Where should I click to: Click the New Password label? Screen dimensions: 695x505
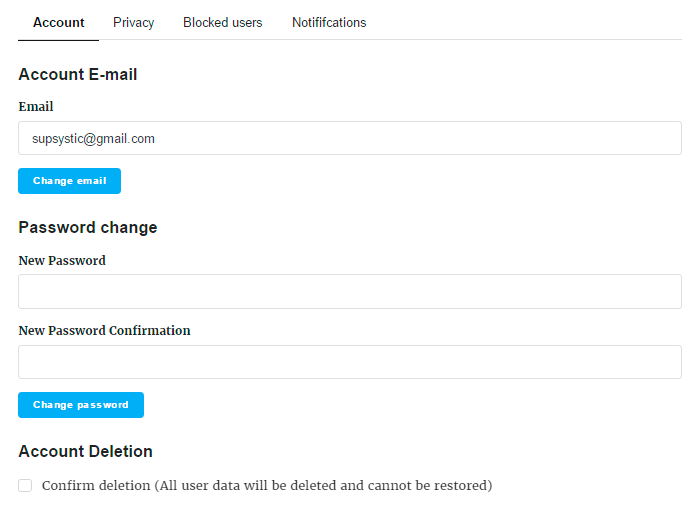62,260
